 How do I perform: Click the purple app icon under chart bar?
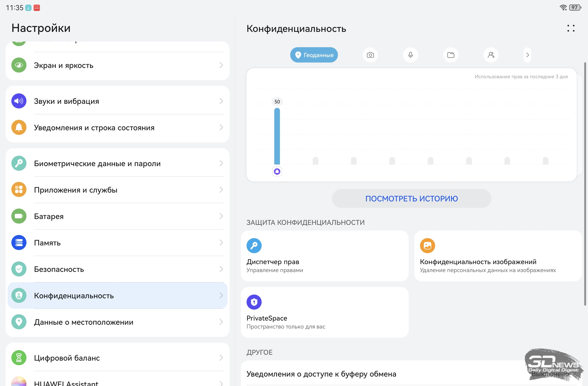[277, 171]
